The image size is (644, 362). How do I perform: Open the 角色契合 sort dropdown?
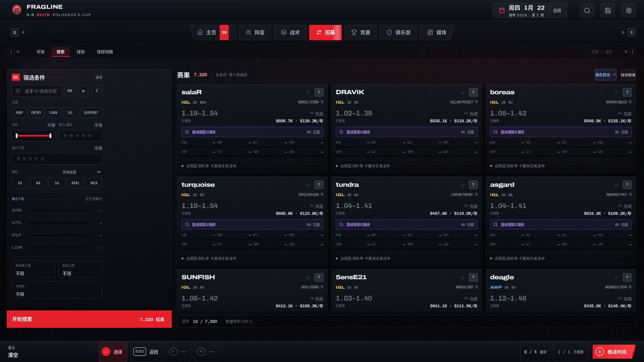tap(605, 75)
